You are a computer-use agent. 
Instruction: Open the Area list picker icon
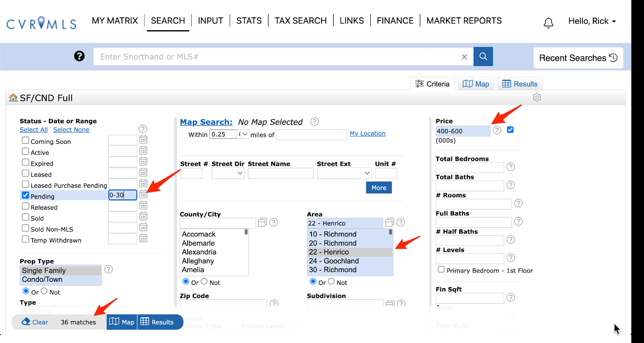[390, 222]
